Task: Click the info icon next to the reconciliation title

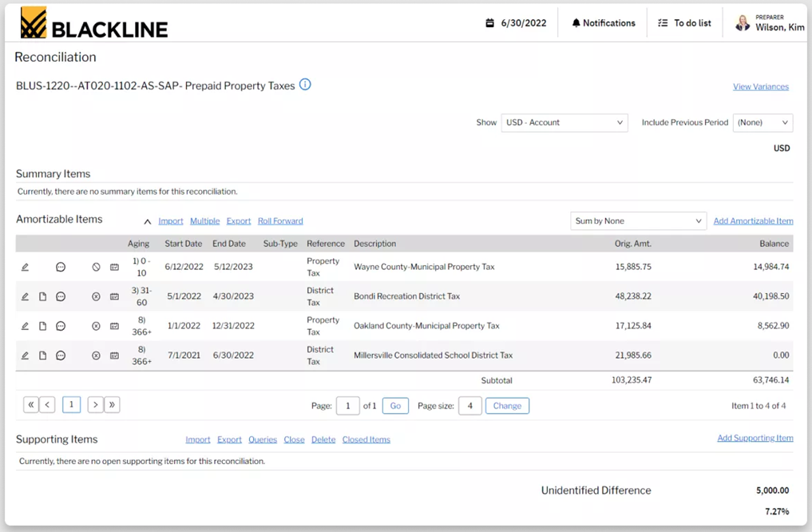Action: point(304,85)
